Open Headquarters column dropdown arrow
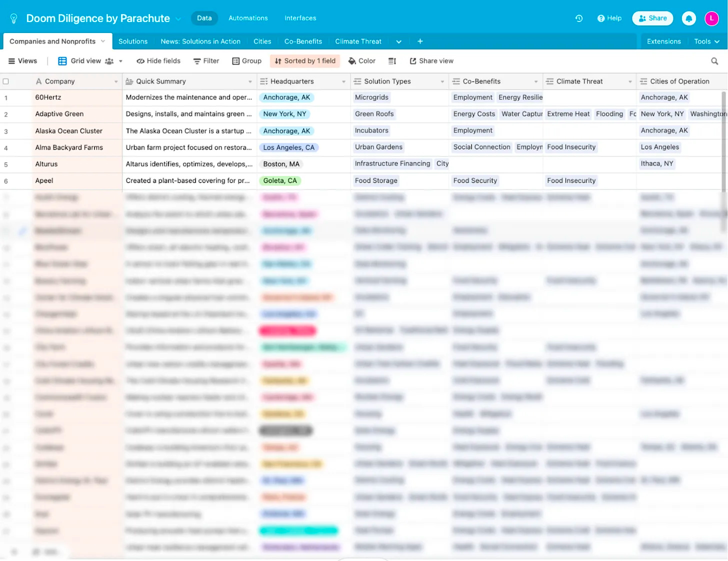728x561 pixels. coord(344,81)
